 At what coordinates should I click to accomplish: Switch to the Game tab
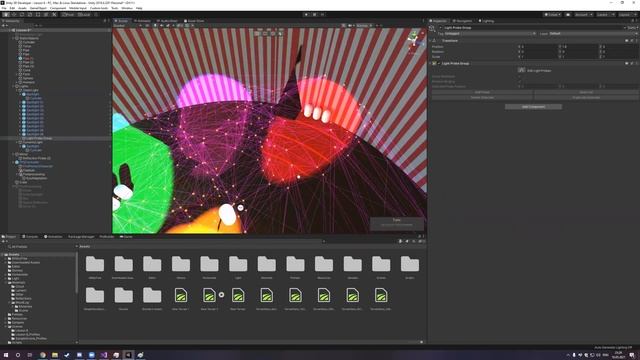pos(126,236)
